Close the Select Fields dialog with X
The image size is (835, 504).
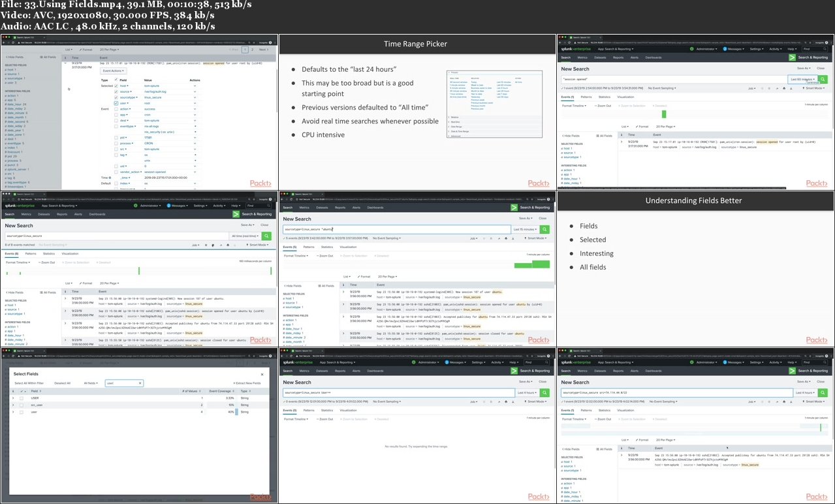262,373
